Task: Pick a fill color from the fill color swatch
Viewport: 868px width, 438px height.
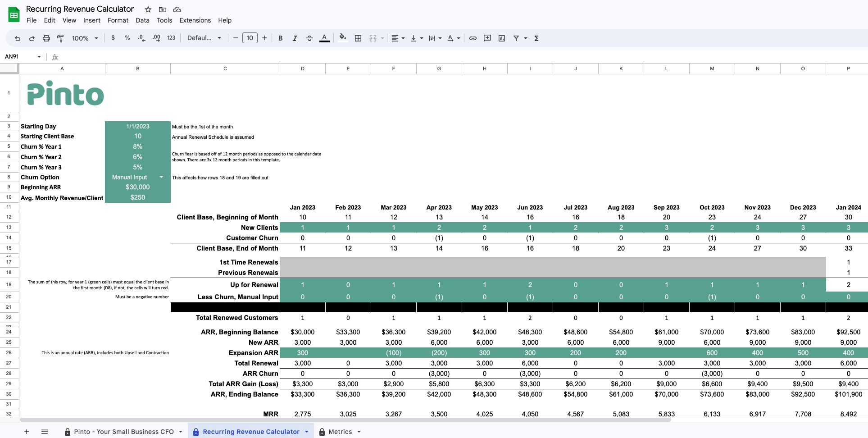Action: (343, 38)
